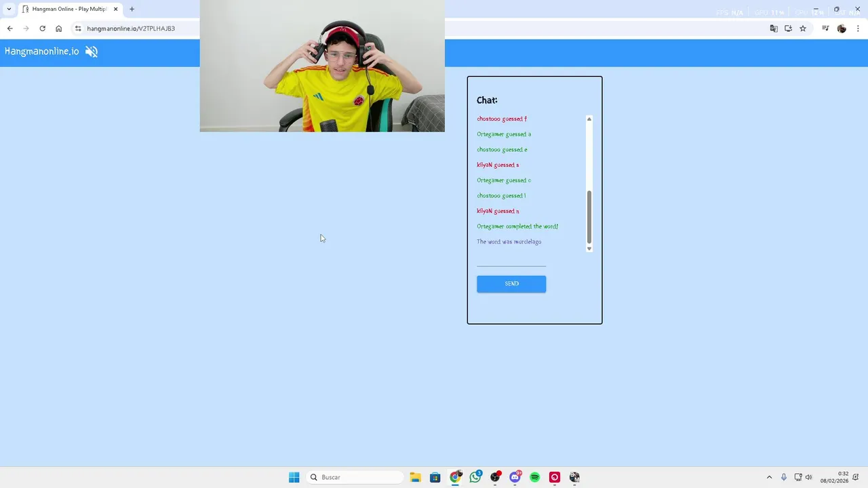Go back to previous page in browser

click(x=9, y=28)
